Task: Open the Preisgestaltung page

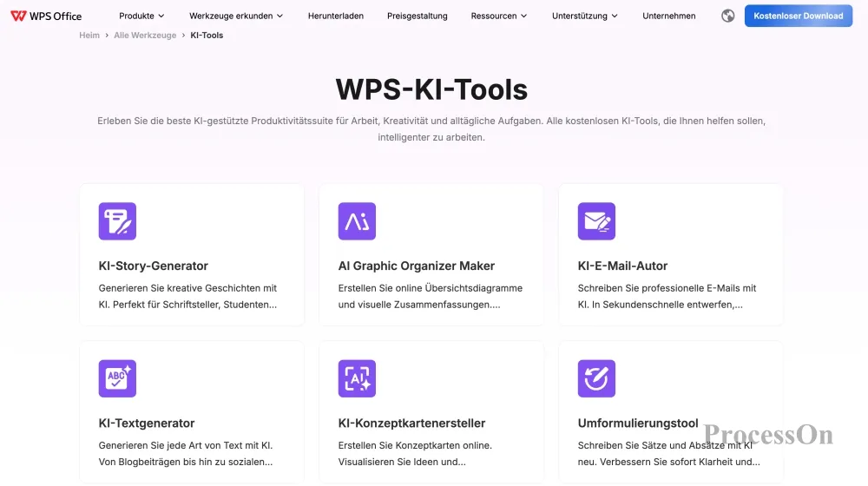Action: point(418,16)
